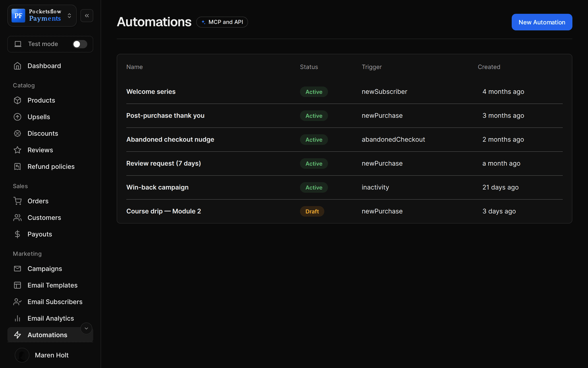Open the Customers sidebar item
The width and height of the screenshot is (588, 368).
click(x=50, y=218)
